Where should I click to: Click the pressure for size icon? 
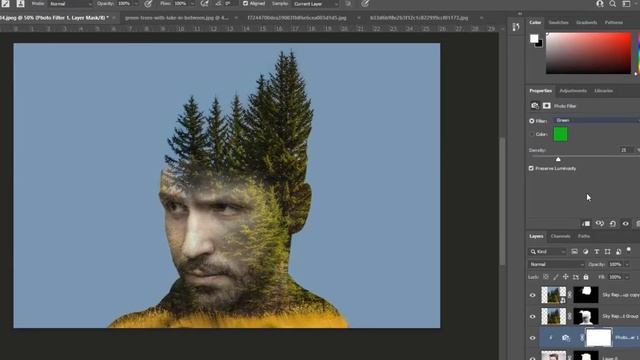(365, 4)
